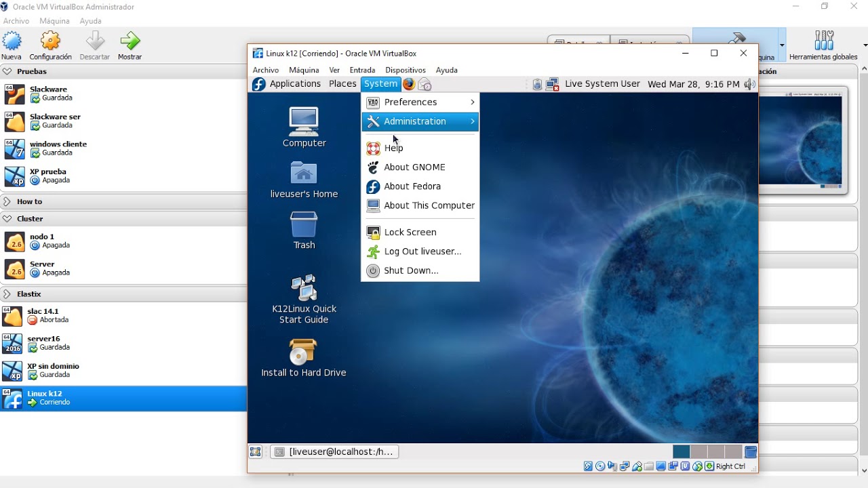This screenshot has height=488, width=868.
Task: Expand the How to group
Action: pyautogui.click(x=7, y=201)
